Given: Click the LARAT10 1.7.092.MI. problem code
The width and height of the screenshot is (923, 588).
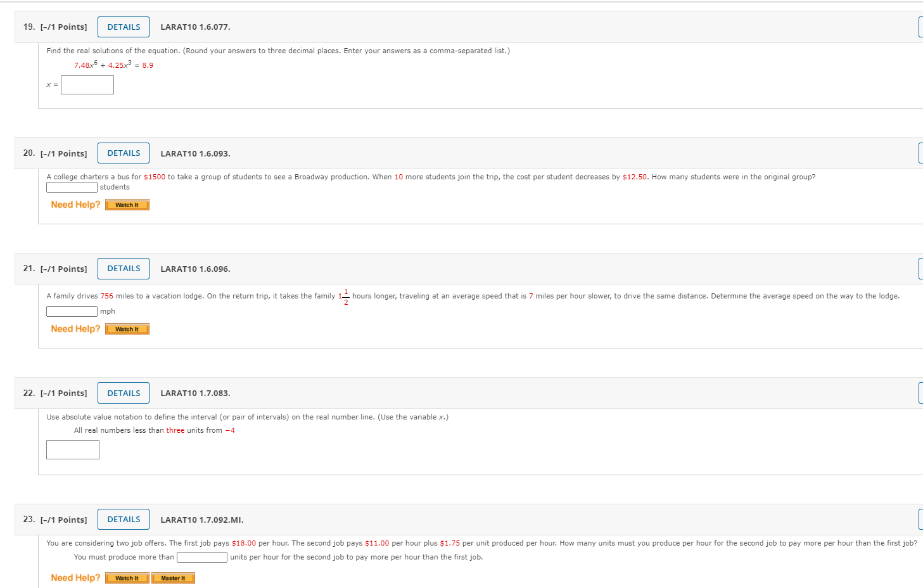Looking at the screenshot, I should coord(202,520).
